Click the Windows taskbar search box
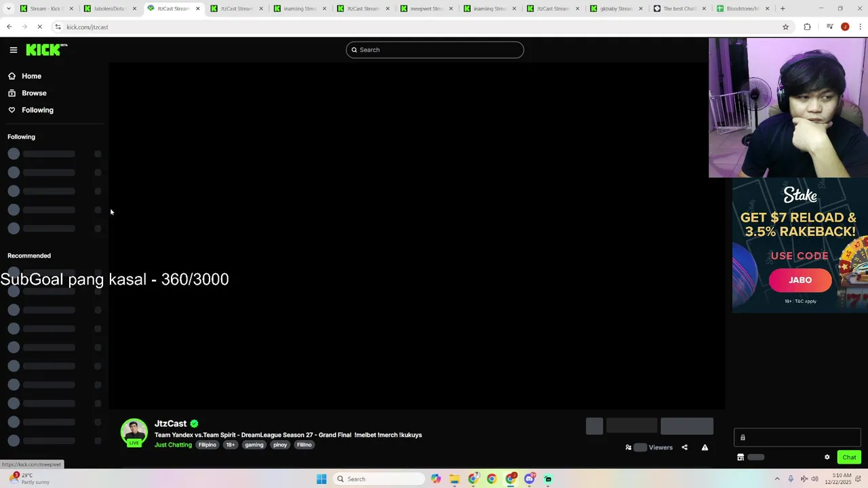The height and width of the screenshot is (488, 868). pos(380,479)
